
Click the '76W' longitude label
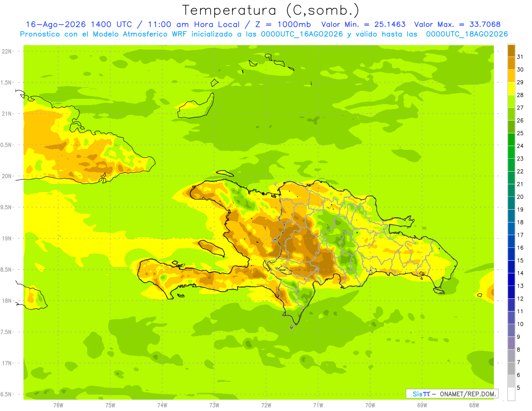(58, 405)
